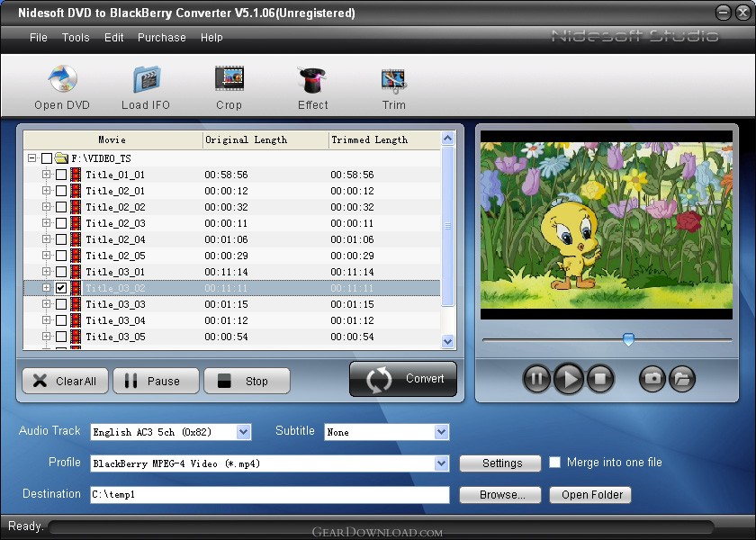Open the snapshot folder icon
Viewport: 756px width, 540px height.
[682, 379]
